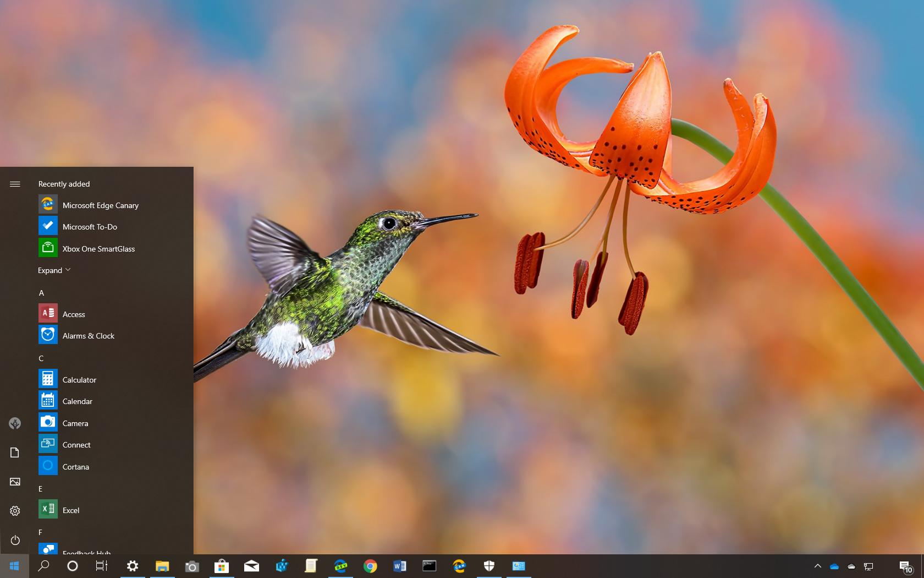Open Cortana from the taskbar
The width and height of the screenshot is (924, 578).
[x=72, y=566]
